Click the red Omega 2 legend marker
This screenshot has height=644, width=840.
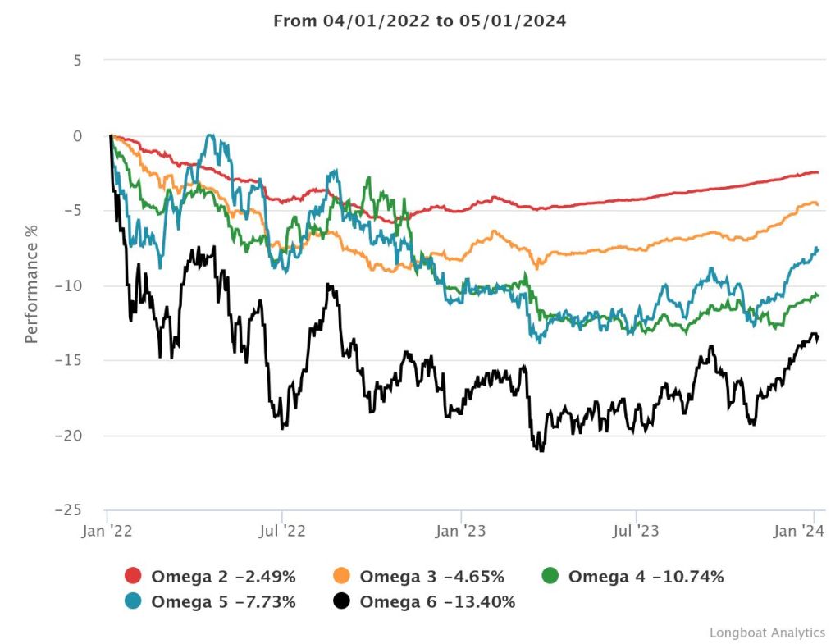[x=133, y=577]
